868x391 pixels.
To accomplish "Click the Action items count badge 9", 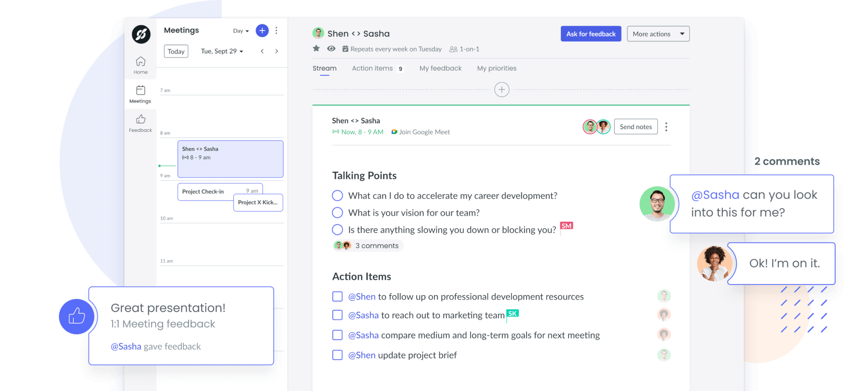I will [x=401, y=69].
